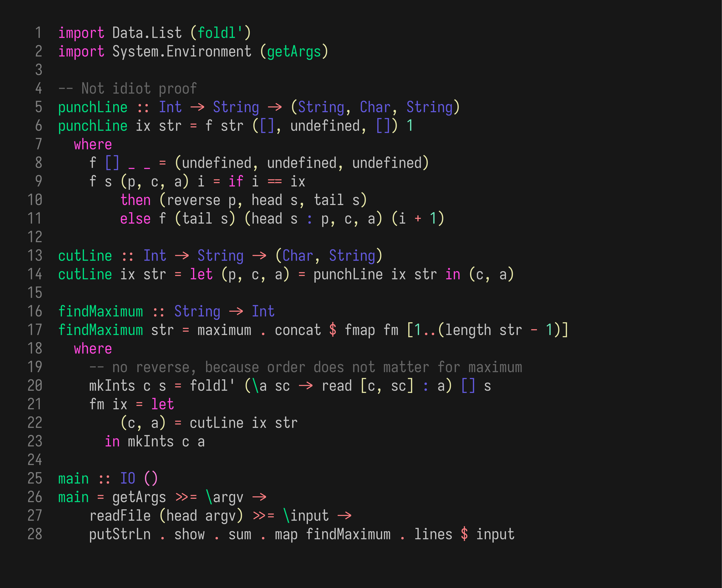Click the first 'where' keyword on line 7
The height and width of the screenshot is (588, 722).
93,145
